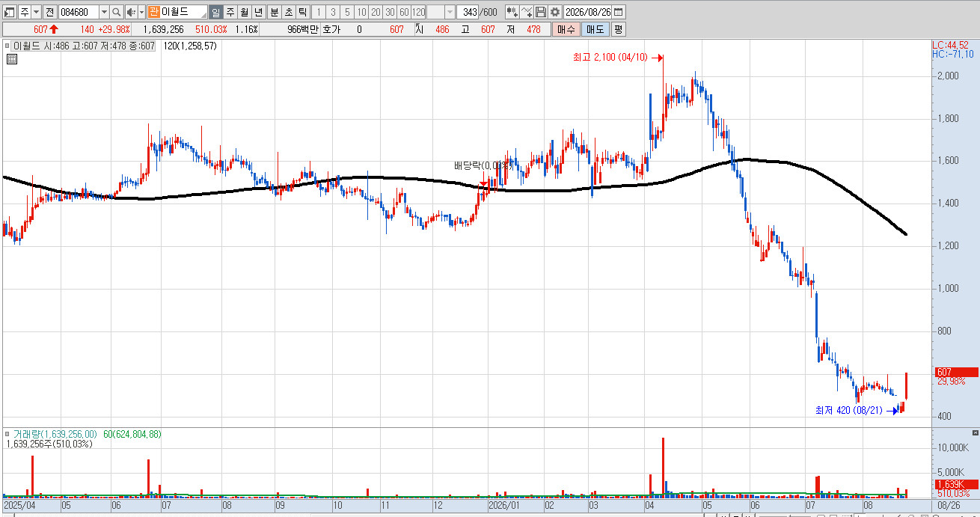Click the orange 관 watchlist icon
Viewport: 980px width, 517px height.
pos(153,12)
